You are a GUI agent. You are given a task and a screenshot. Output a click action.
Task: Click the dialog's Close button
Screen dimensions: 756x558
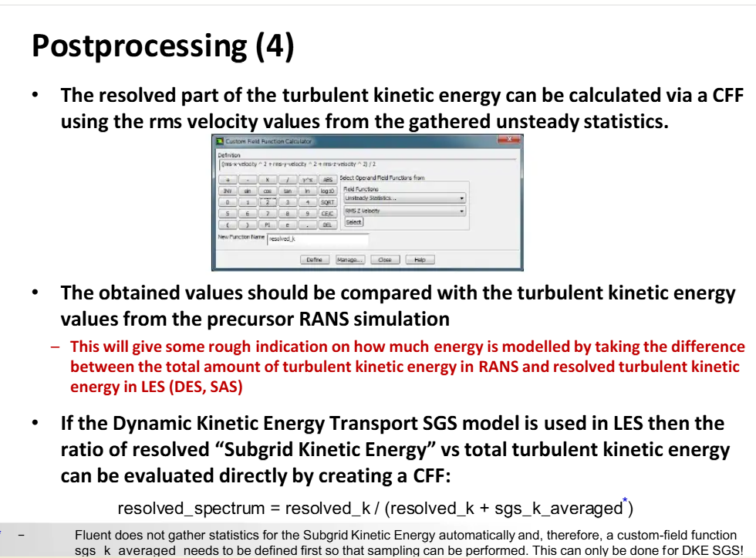385,259
